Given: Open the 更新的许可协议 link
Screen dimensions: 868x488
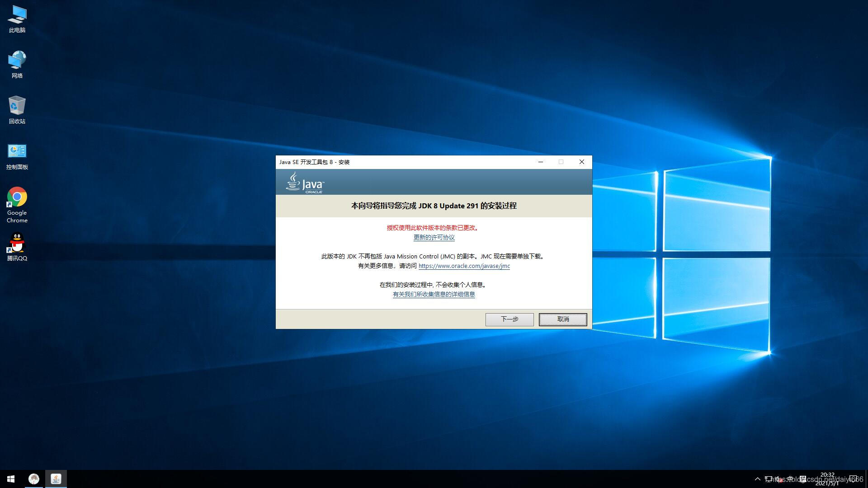Looking at the screenshot, I should pos(434,238).
